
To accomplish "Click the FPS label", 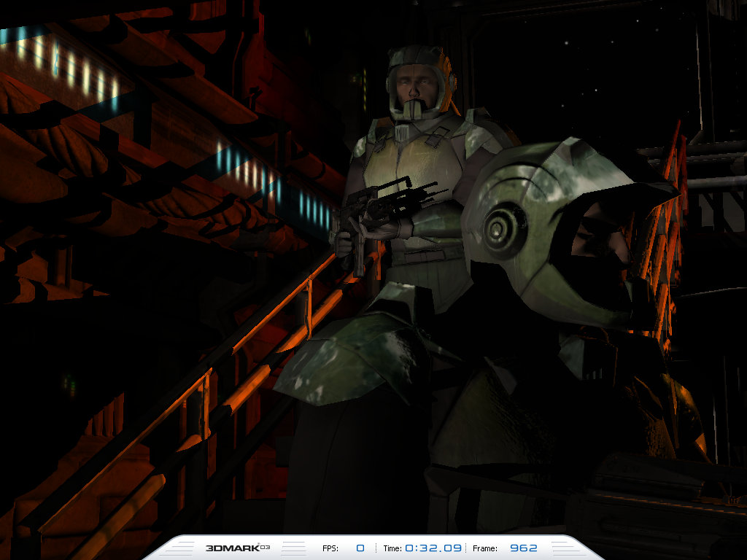I will point(330,548).
